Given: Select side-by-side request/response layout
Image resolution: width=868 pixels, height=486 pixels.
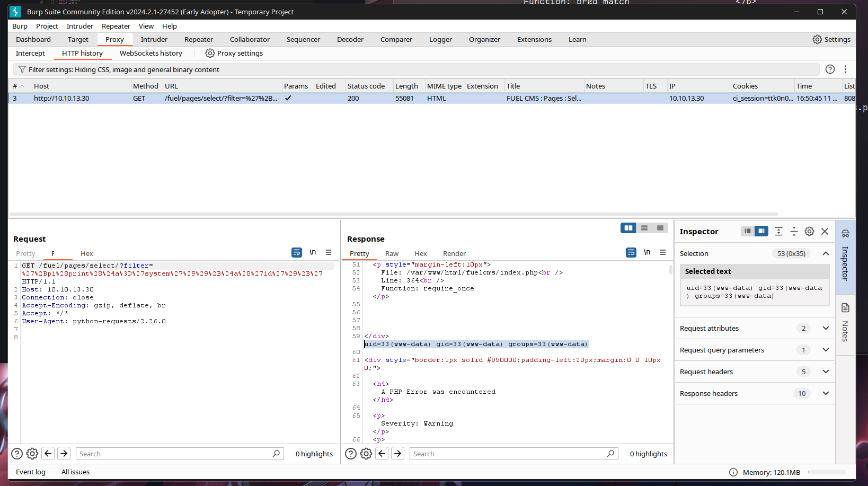Looking at the screenshot, I should (628, 228).
